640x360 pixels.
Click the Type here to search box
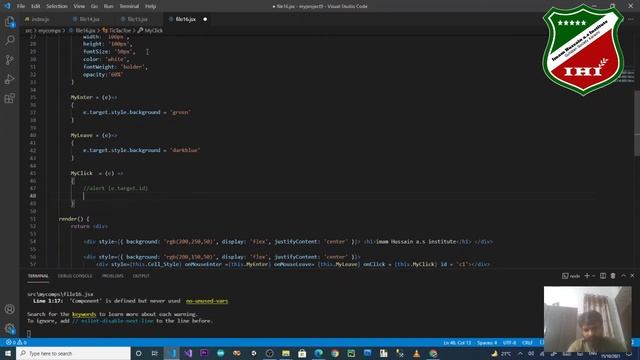pos(73,353)
